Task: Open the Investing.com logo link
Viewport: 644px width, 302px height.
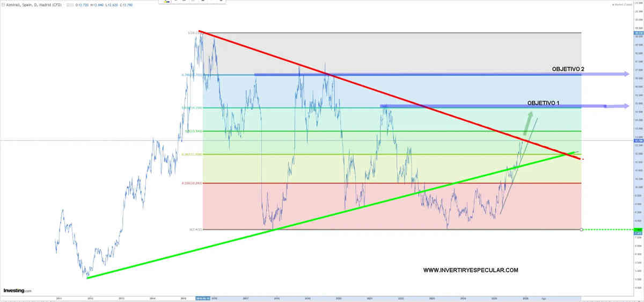Action: point(17,291)
